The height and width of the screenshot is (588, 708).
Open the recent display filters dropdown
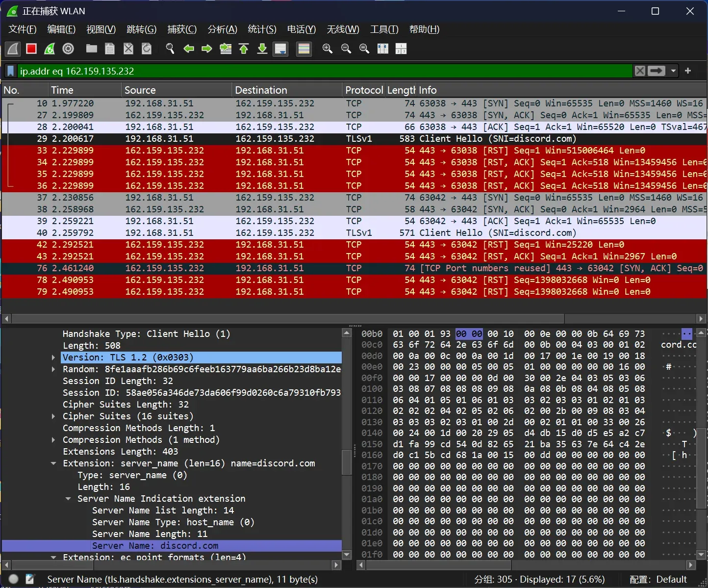(674, 71)
